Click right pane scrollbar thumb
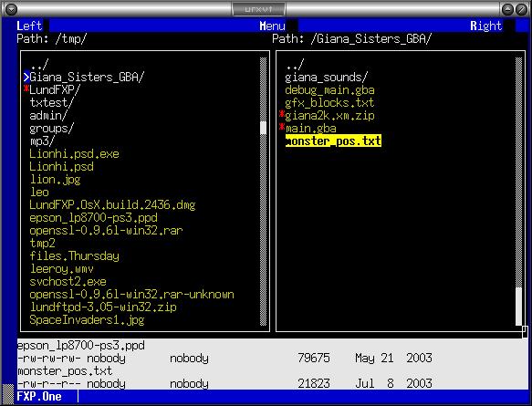This screenshot has width=532, height=406. pyautogui.click(x=518, y=307)
